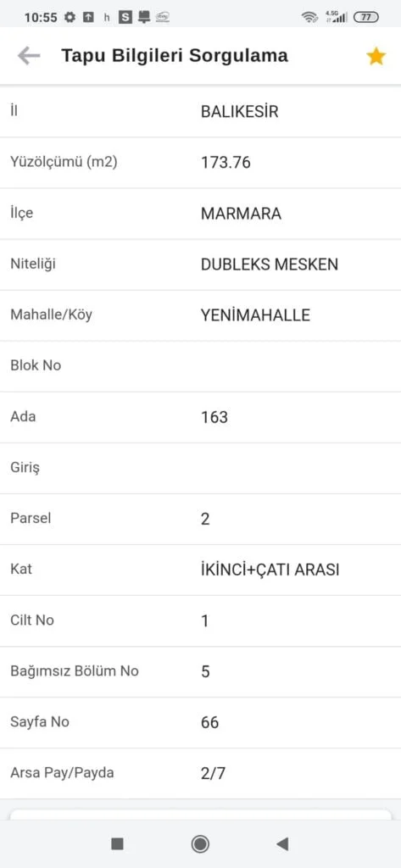Toggle the yellow favorite star
This screenshot has height=868, width=401.
(376, 56)
